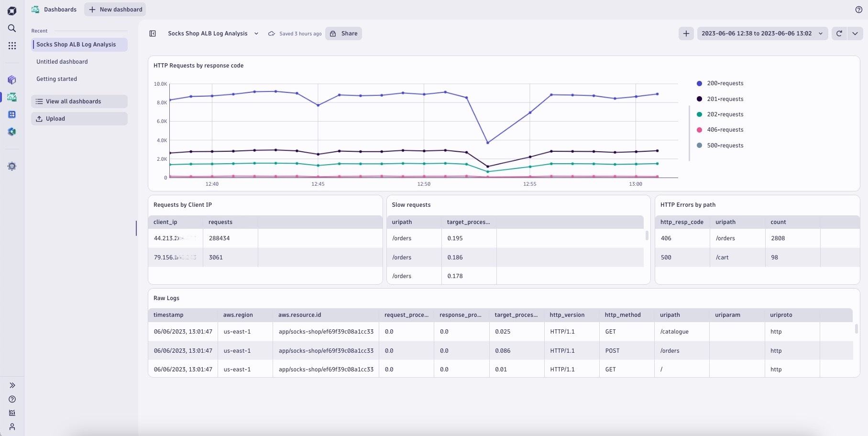Open the timeframe selector dropdown

tap(762, 34)
